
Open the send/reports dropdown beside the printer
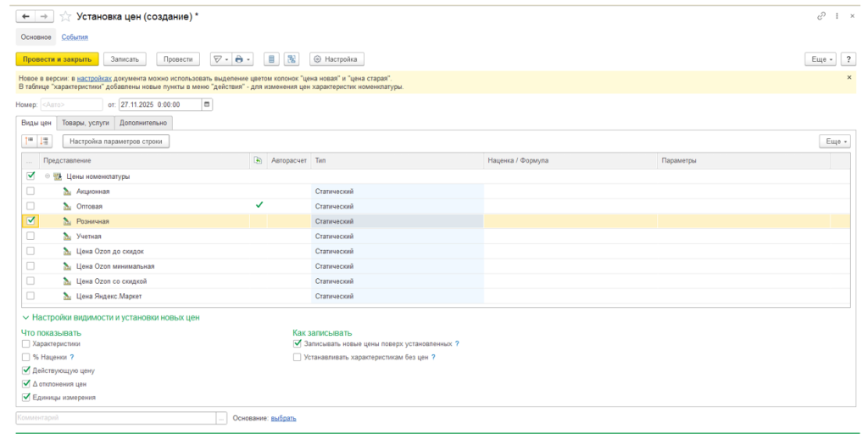221,59
